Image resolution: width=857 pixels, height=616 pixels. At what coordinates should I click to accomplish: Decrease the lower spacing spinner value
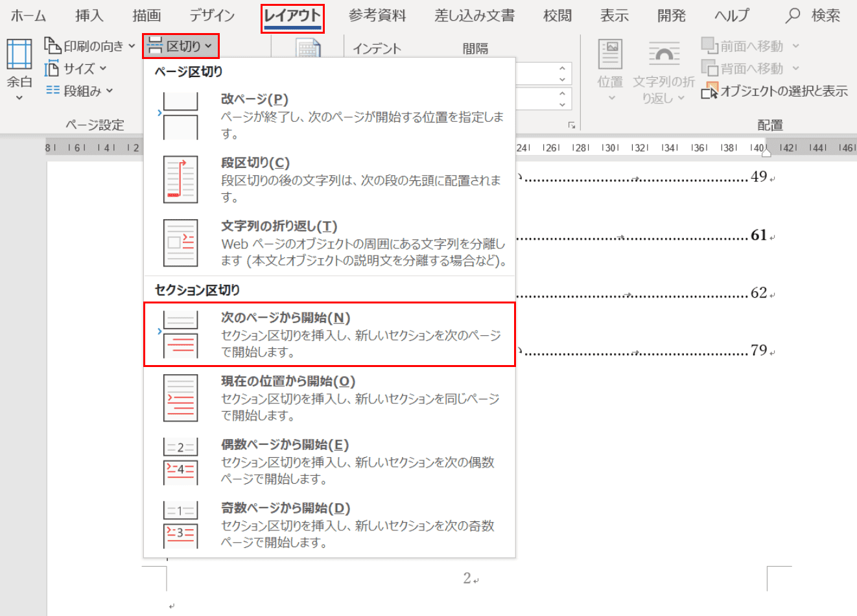(562, 105)
